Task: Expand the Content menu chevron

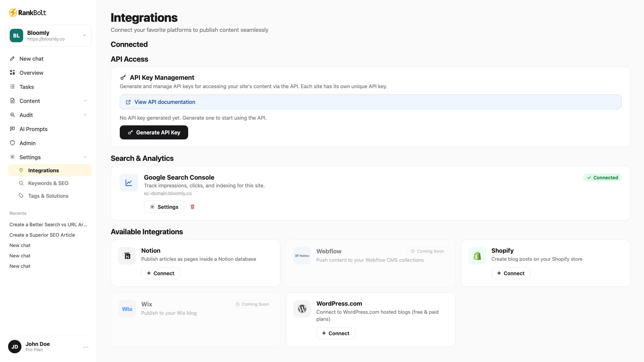Action: pyautogui.click(x=85, y=101)
